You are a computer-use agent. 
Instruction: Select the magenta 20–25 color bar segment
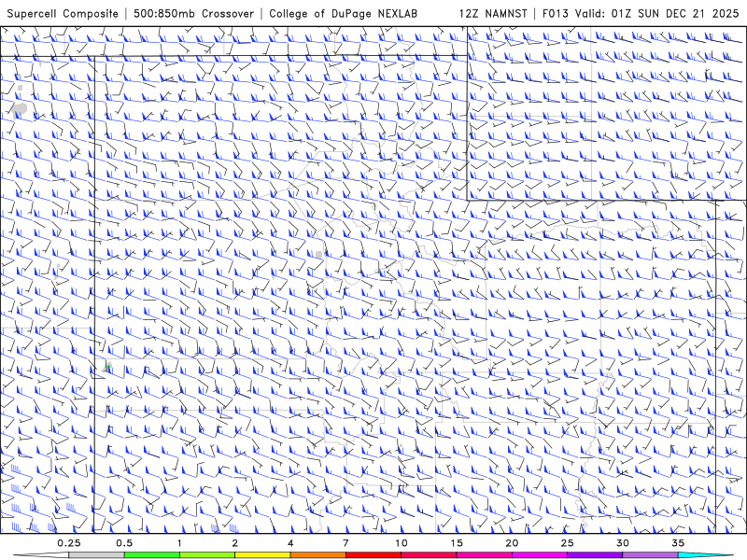coord(540,555)
